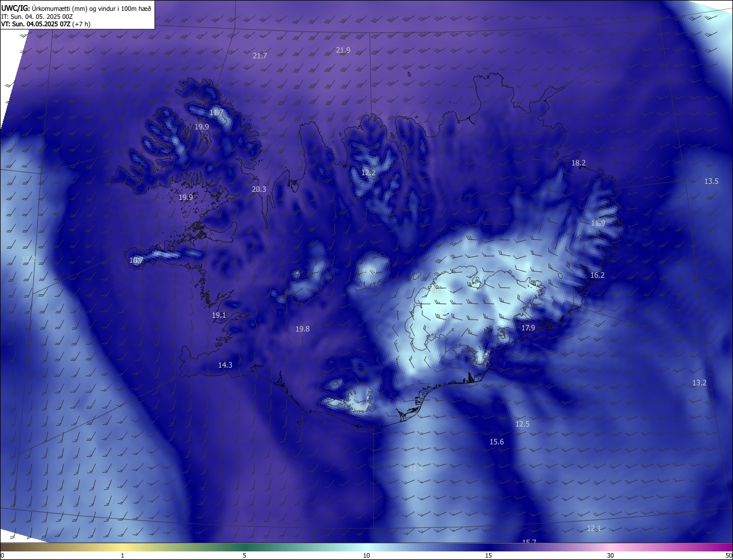Click the '5' tick on the color scale
The height and width of the screenshot is (560, 733).
245,556
